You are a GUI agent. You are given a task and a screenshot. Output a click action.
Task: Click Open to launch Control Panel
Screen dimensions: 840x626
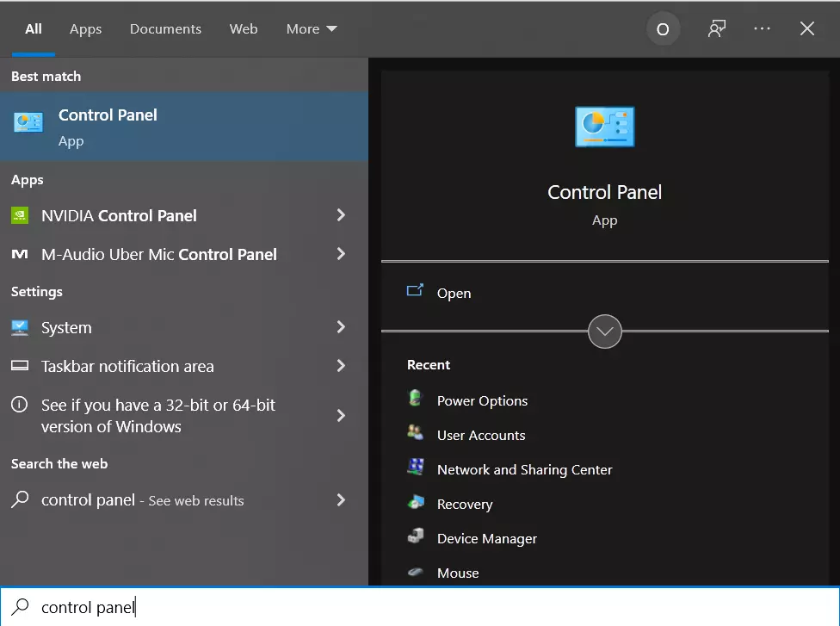[454, 293]
